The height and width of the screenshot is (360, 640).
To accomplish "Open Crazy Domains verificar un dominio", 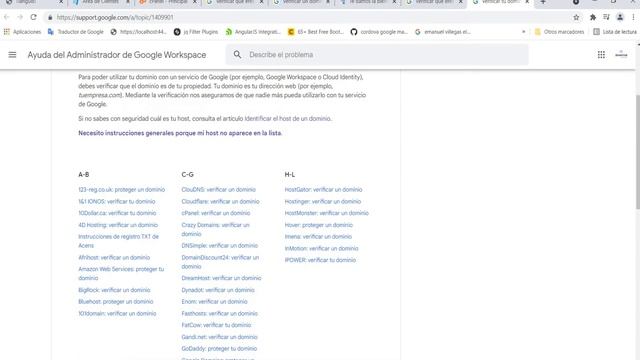I will [x=216, y=229].
